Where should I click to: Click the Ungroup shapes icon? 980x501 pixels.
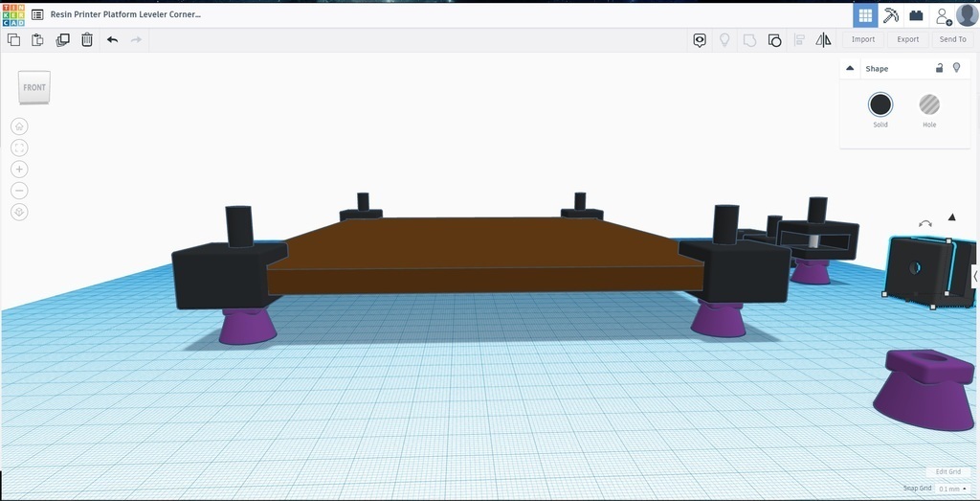pos(774,40)
